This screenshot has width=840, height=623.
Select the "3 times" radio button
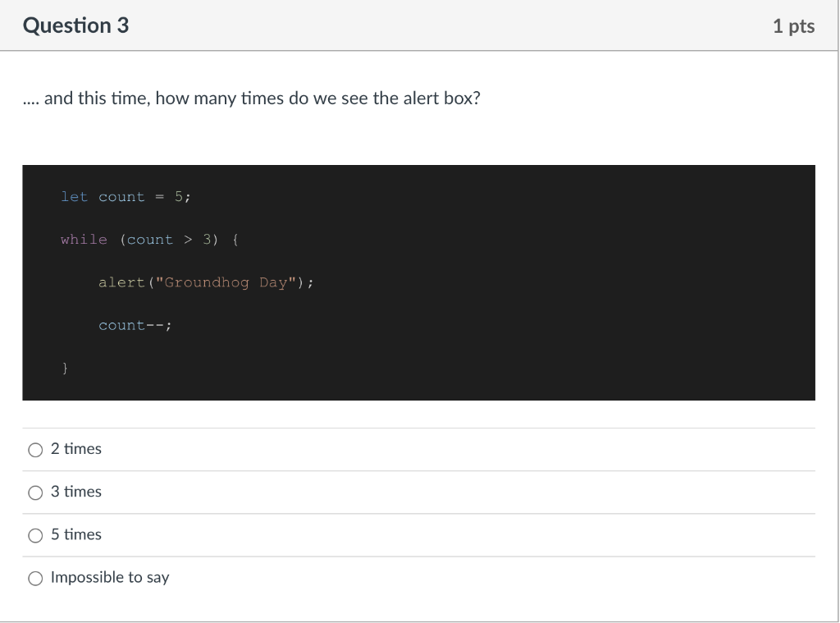pos(36,492)
